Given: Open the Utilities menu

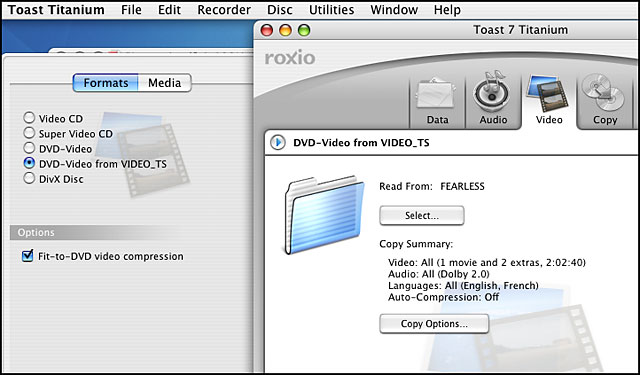Looking at the screenshot, I should 331,10.
